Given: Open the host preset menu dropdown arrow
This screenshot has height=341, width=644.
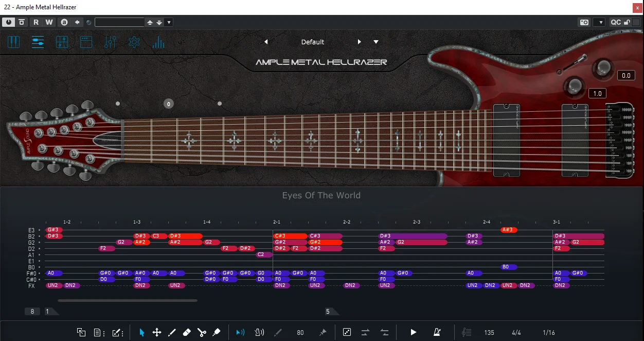Looking at the screenshot, I should coord(169,22).
